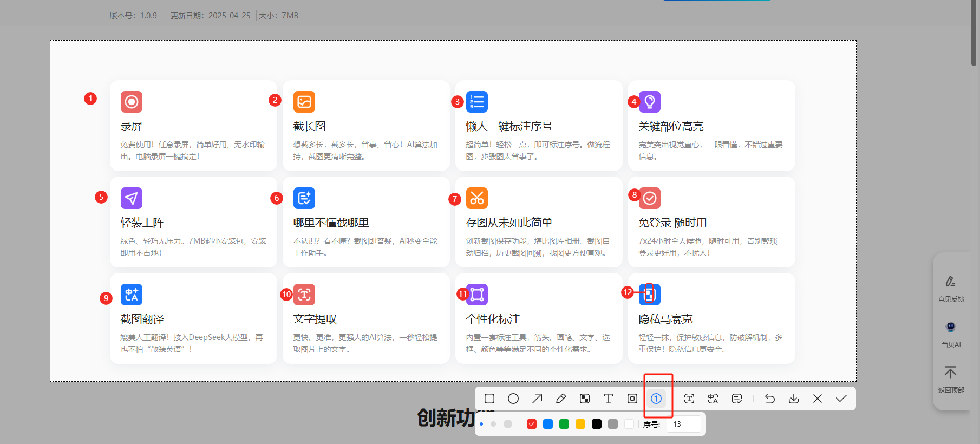This screenshot has height=444, width=980.
Task: Click the 更新日期: 2025-04-25 text
Action: pyautogui.click(x=211, y=16)
